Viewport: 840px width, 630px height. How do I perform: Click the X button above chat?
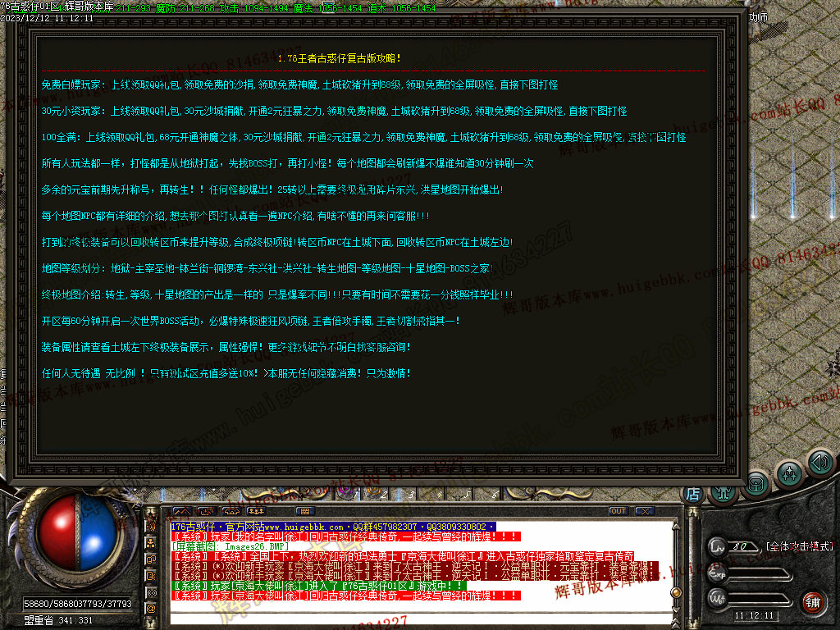tap(645, 511)
